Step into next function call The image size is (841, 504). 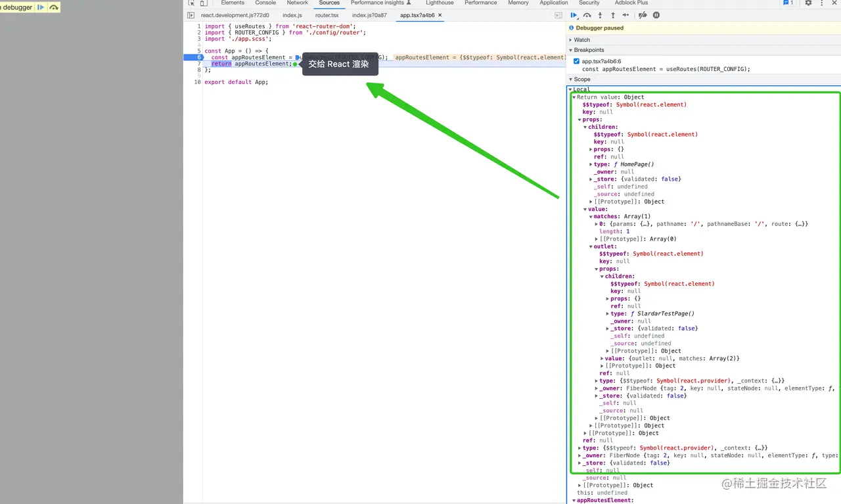click(600, 15)
